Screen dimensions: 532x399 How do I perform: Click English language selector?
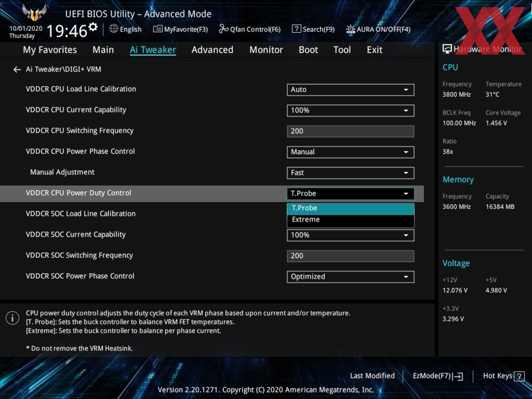pyautogui.click(x=131, y=29)
